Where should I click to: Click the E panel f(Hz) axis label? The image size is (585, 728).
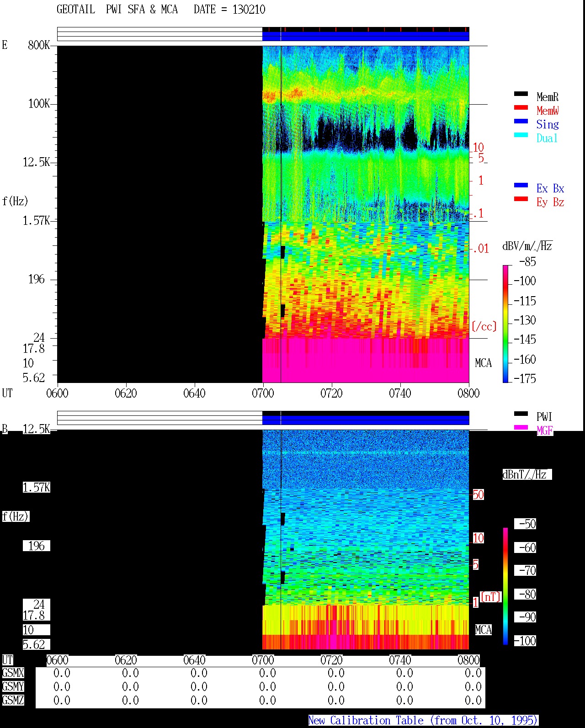(15, 201)
